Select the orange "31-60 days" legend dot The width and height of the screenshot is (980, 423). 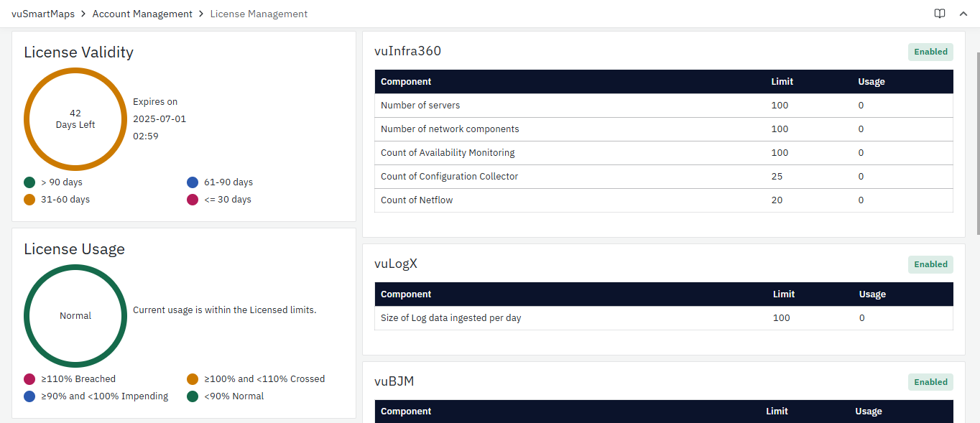coord(29,200)
